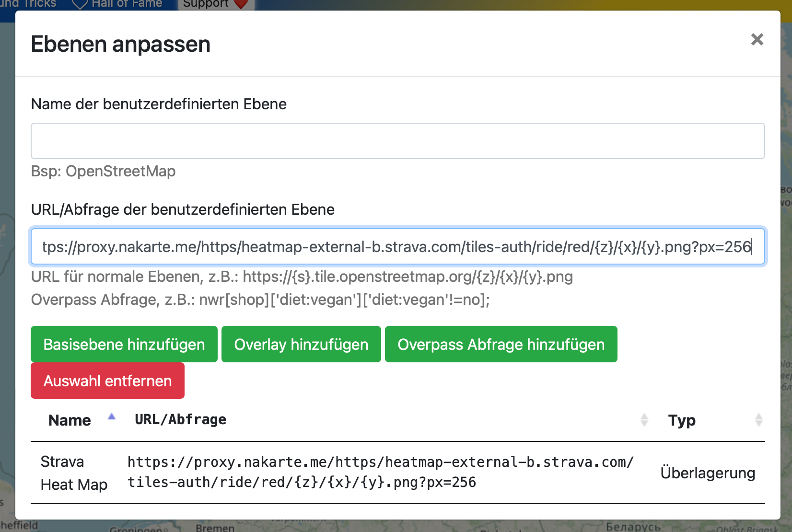Click the Overpass Abfrage hinzufügen button
The image size is (792, 532).
(501, 345)
